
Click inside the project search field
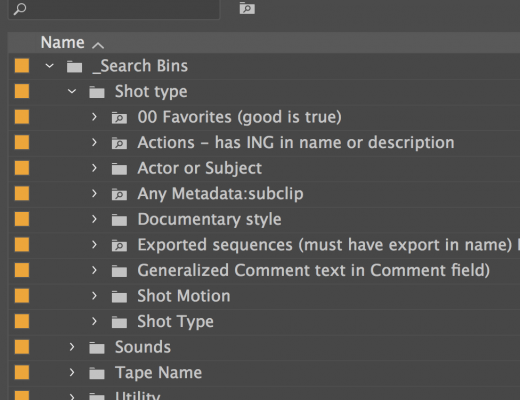pyautogui.click(x=114, y=9)
